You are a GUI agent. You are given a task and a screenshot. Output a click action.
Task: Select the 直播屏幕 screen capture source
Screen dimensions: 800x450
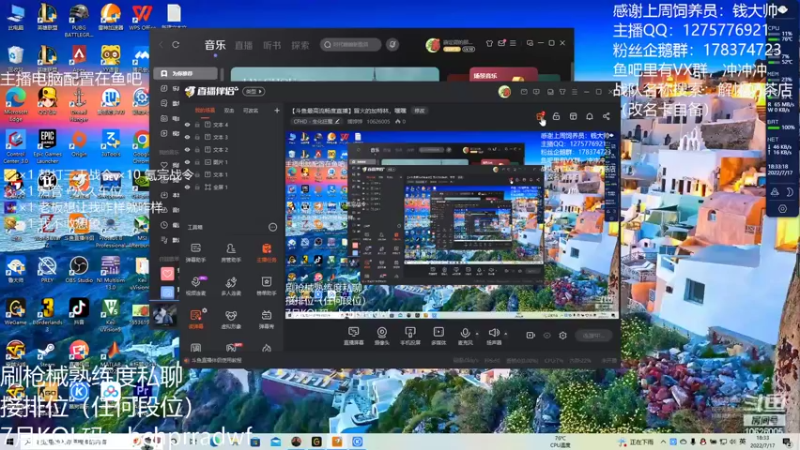pyautogui.click(x=353, y=336)
